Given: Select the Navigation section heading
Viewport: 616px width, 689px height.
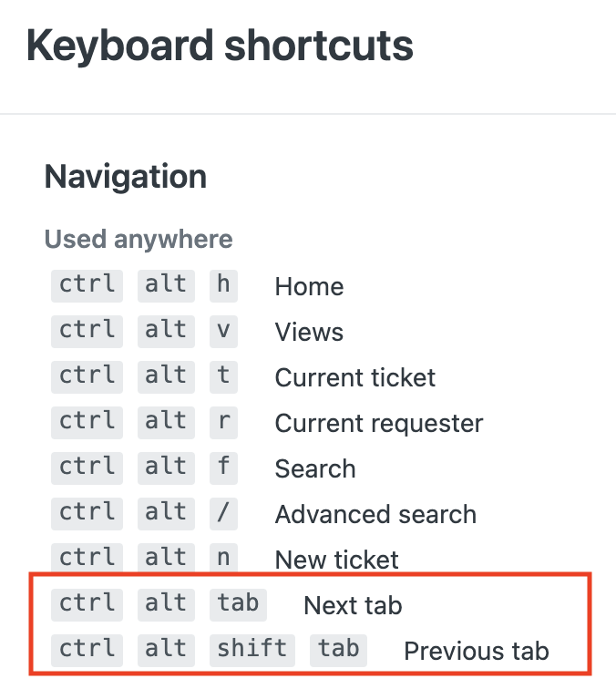Looking at the screenshot, I should 126,176.
